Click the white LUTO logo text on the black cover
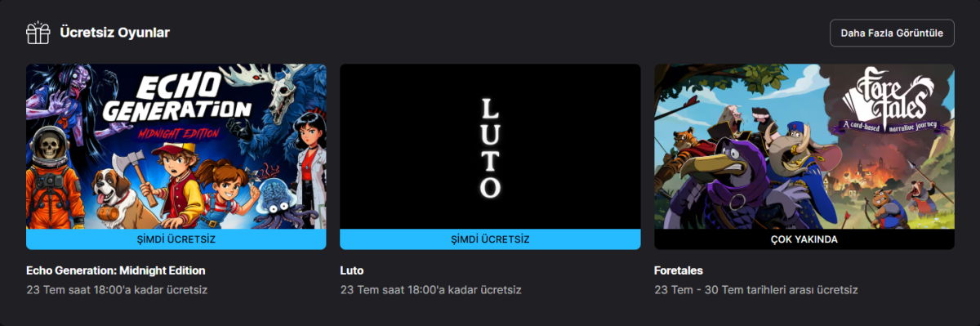The width and height of the screenshot is (980, 326). tap(490, 148)
